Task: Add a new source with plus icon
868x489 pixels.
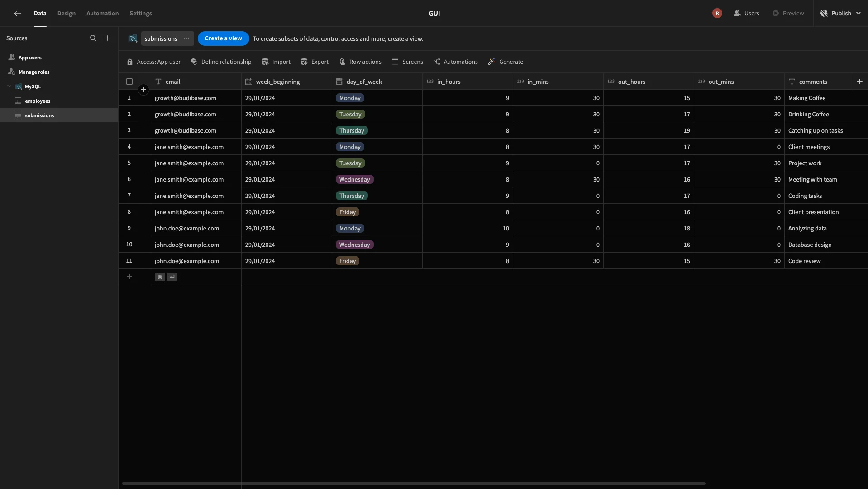Action: coord(107,38)
